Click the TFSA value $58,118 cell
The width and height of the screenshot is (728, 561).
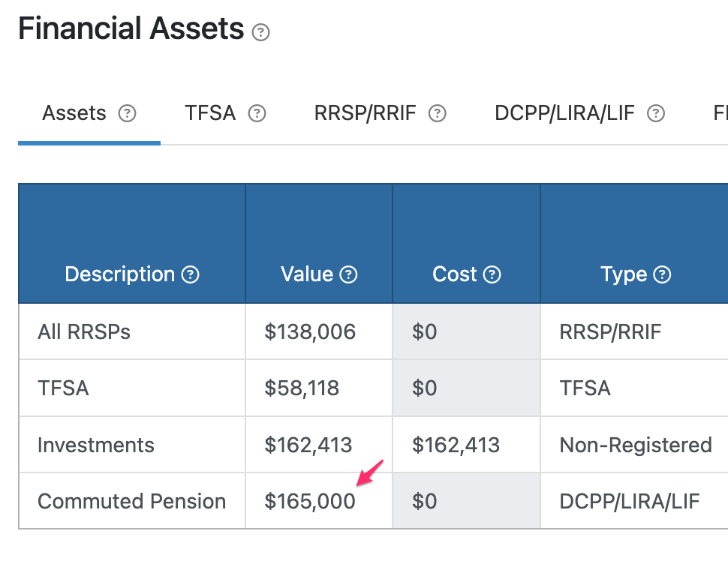302,388
